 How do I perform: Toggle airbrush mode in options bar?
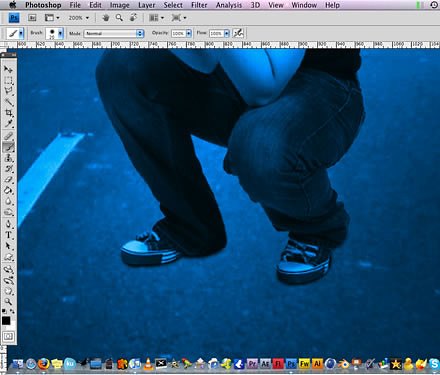click(x=238, y=33)
